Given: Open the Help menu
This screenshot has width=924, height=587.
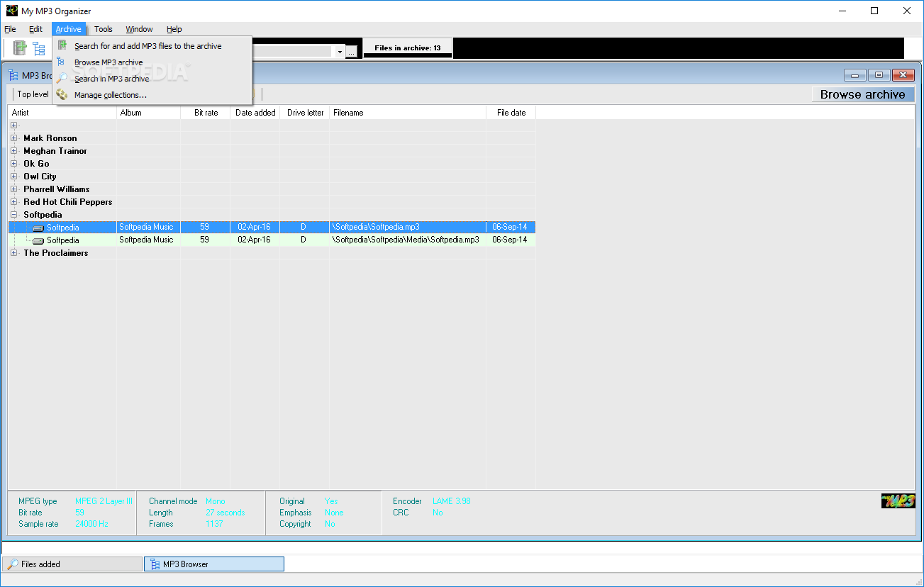Looking at the screenshot, I should pyautogui.click(x=174, y=29).
